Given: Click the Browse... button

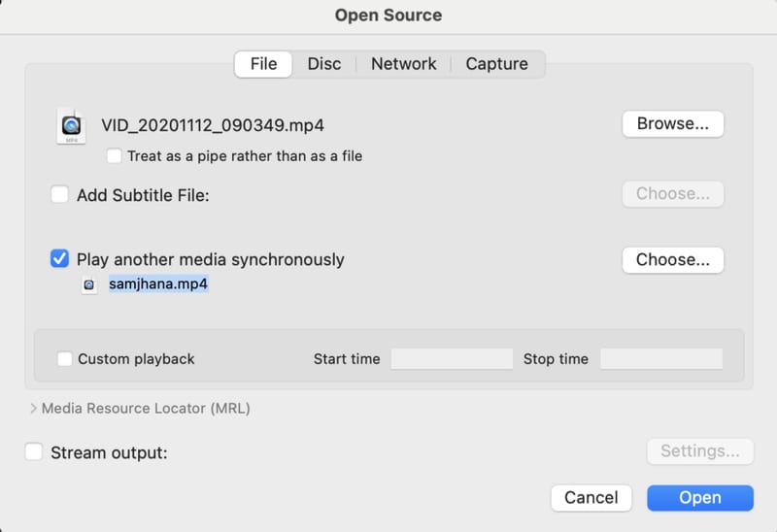Looking at the screenshot, I should pyautogui.click(x=673, y=124).
